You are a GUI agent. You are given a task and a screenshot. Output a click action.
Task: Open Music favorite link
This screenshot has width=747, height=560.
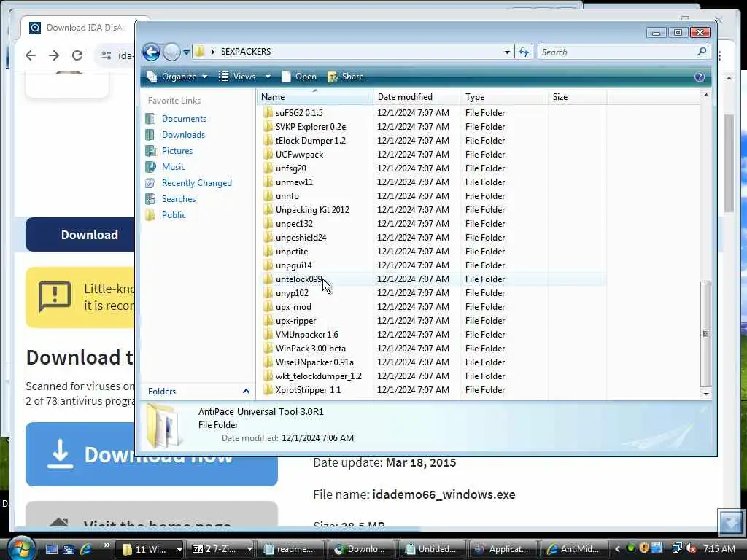(x=174, y=167)
